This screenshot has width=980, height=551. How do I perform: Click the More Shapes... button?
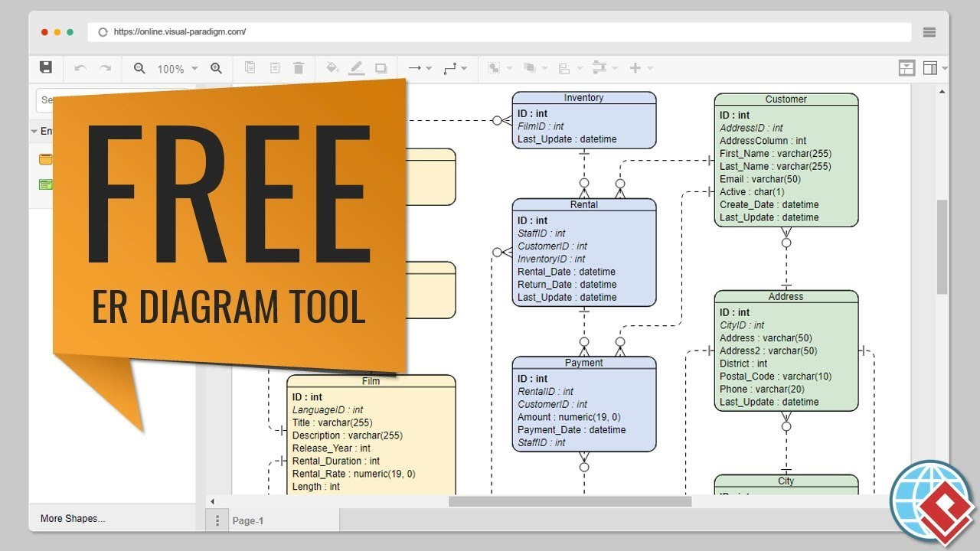pos(73,518)
